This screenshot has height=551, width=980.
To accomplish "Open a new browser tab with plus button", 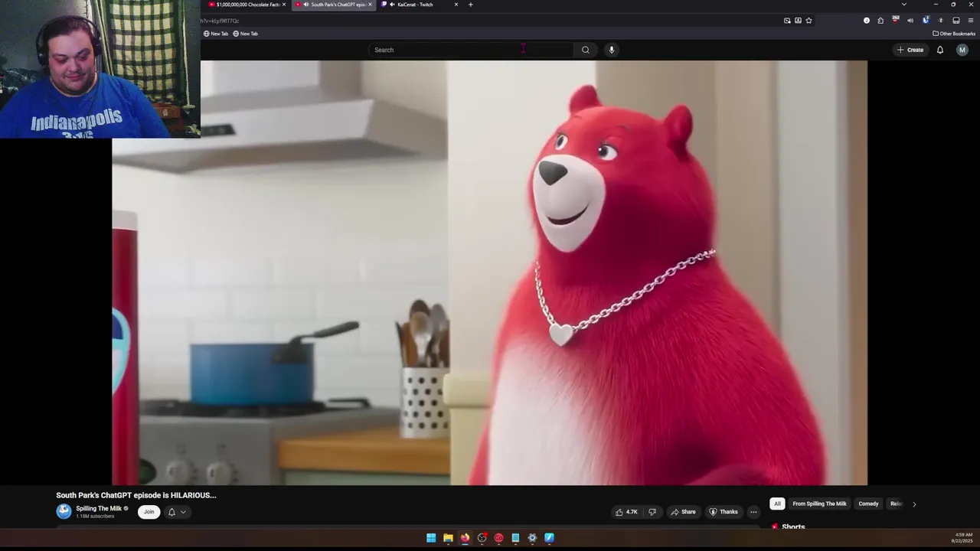I will tap(470, 5).
